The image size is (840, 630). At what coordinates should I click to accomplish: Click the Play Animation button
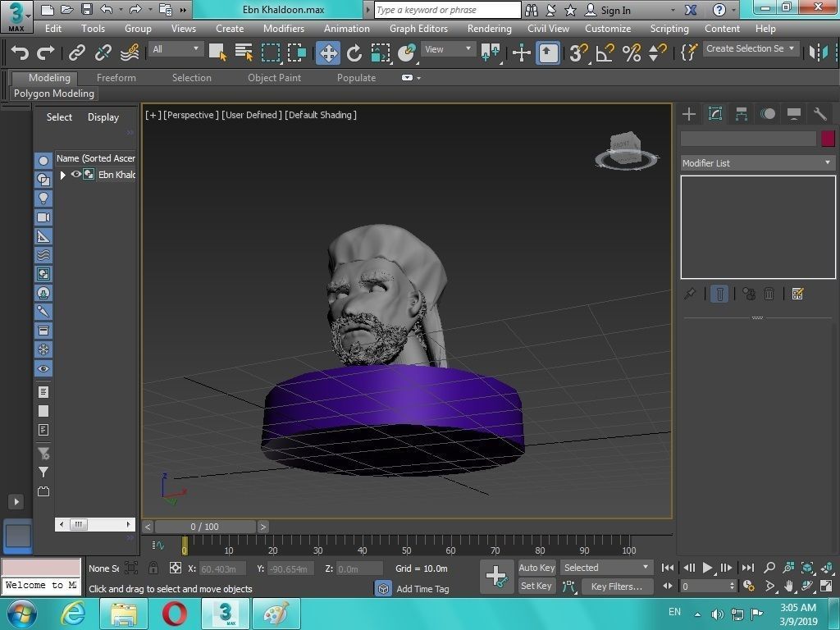click(x=708, y=568)
